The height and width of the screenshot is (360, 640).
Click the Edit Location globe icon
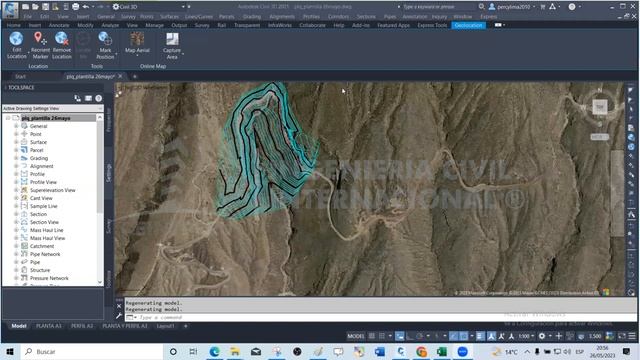click(16, 39)
